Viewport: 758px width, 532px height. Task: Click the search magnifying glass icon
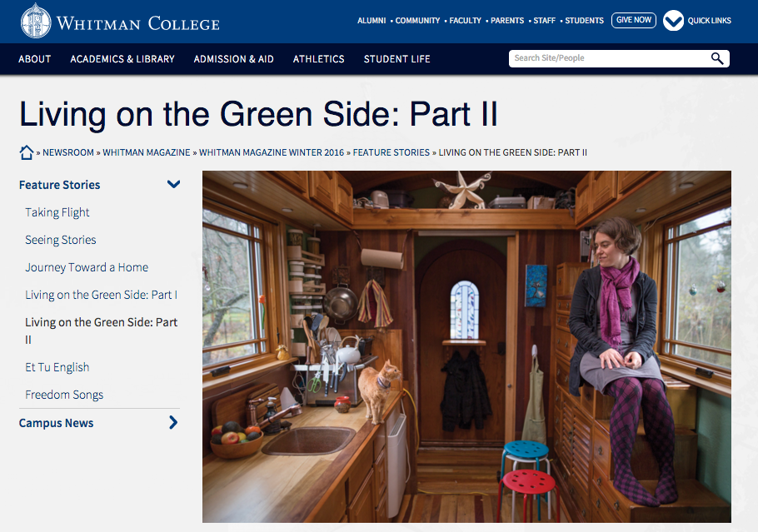(716, 58)
